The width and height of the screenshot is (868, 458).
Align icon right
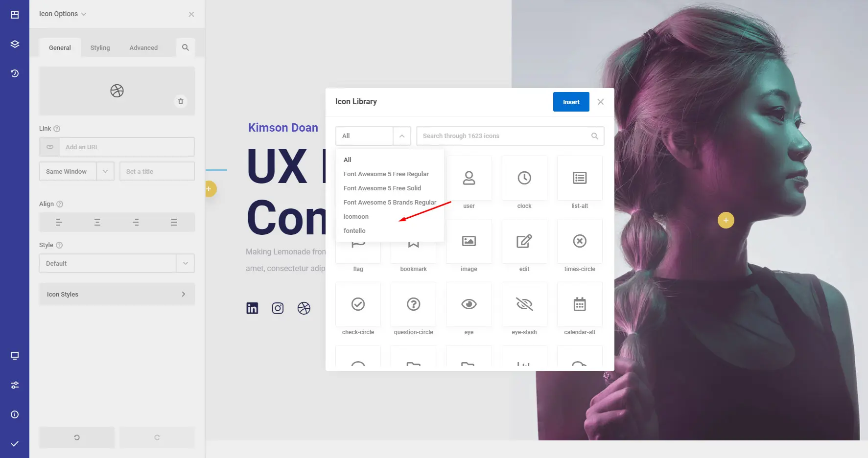(x=136, y=222)
